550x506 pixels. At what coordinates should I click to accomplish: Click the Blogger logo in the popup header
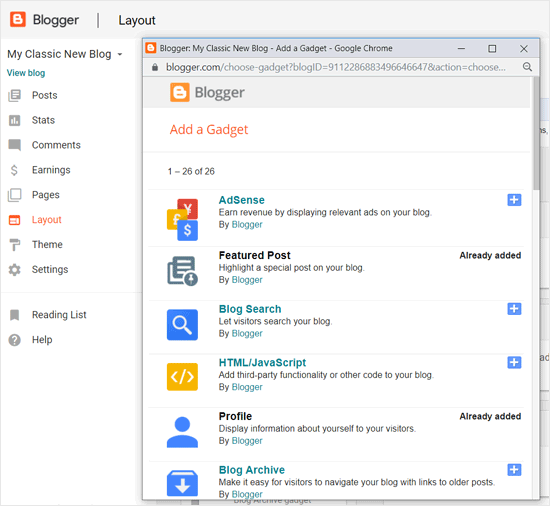(207, 93)
